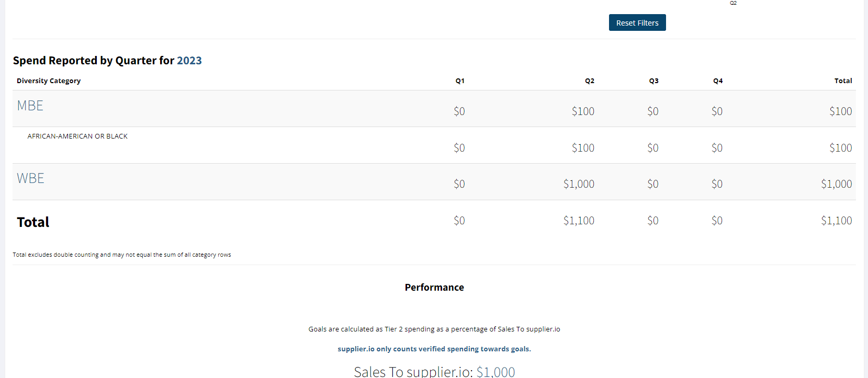Click the Q2 column header
The image size is (868, 378).
pyautogui.click(x=590, y=81)
